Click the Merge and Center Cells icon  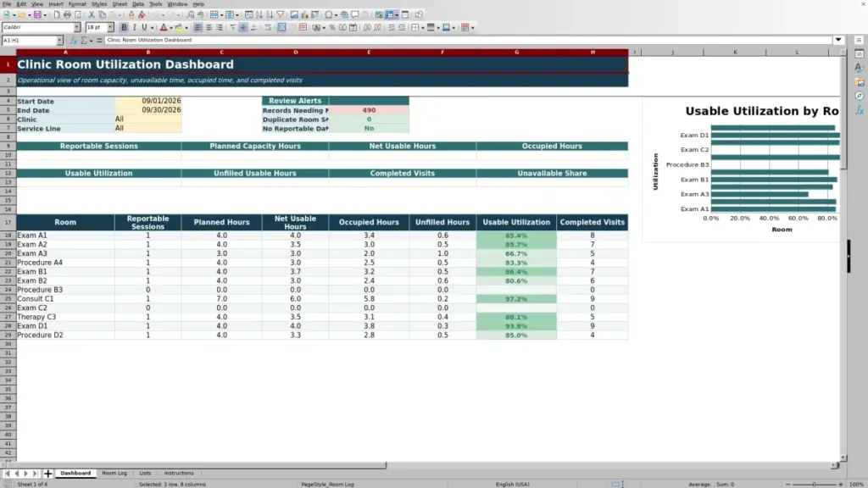pos(281,28)
